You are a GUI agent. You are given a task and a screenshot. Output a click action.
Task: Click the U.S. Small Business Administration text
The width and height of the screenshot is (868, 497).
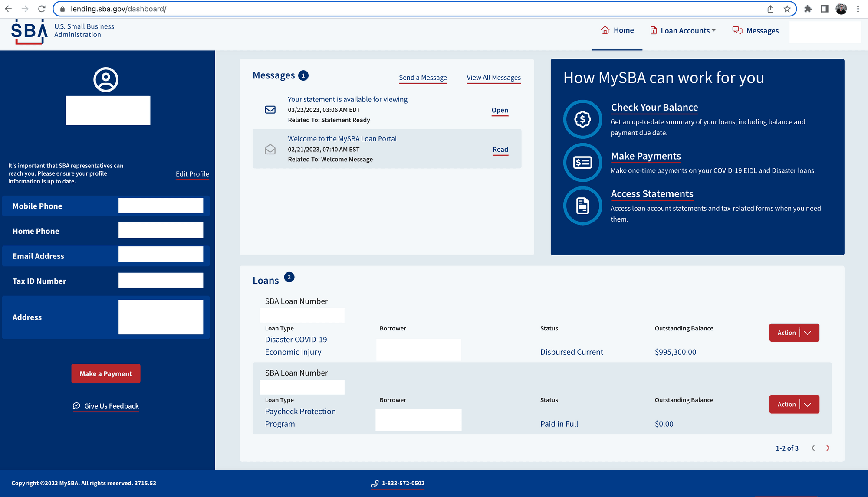(84, 30)
